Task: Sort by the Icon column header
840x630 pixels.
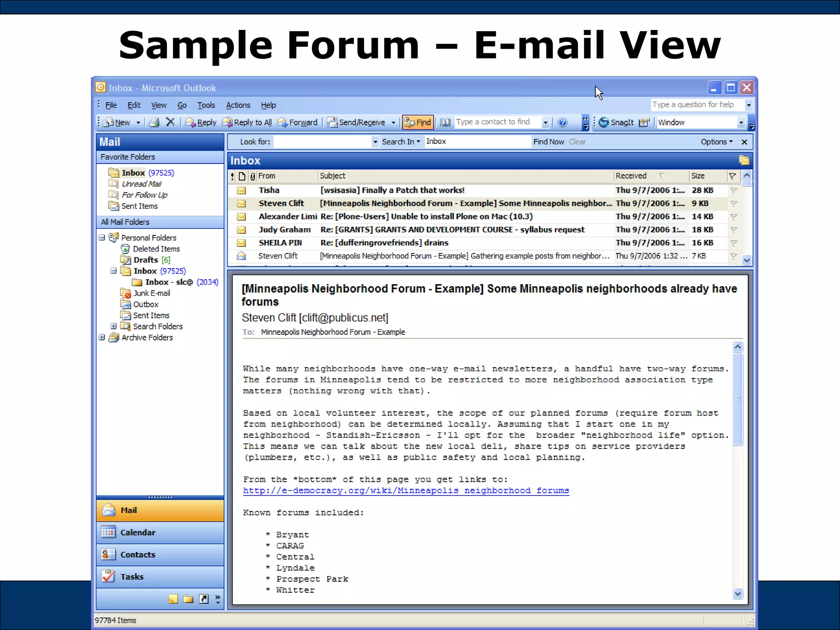Action: coord(242,176)
